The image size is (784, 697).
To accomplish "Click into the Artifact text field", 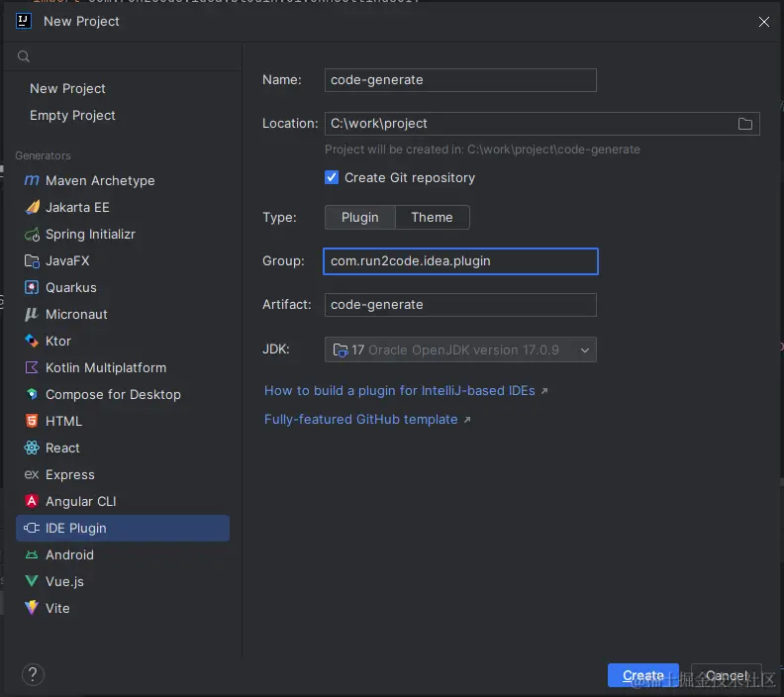I will pyautogui.click(x=460, y=305).
